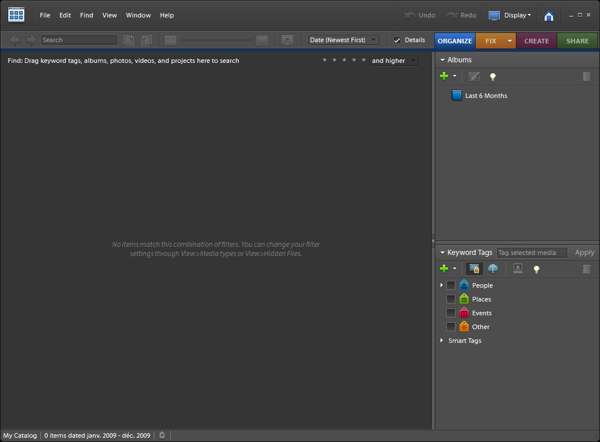Toggle the Details checkbox
The height and width of the screenshot is (442, 600).
click(x=397, y=40)
